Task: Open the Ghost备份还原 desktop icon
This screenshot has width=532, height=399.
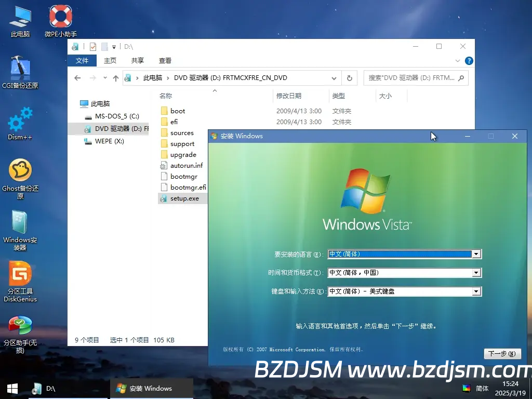Action: (x=20, y=179)
